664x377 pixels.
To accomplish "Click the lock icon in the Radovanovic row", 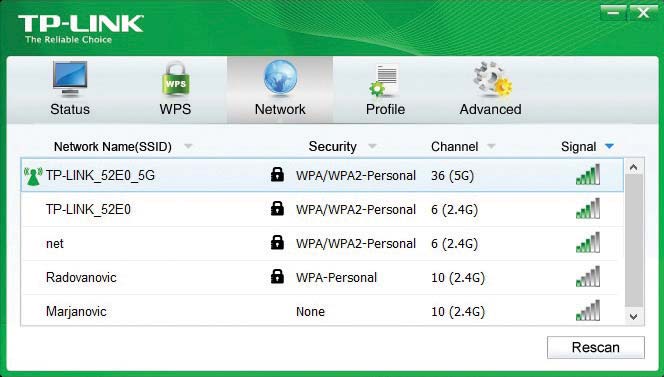I will (277, 276).
